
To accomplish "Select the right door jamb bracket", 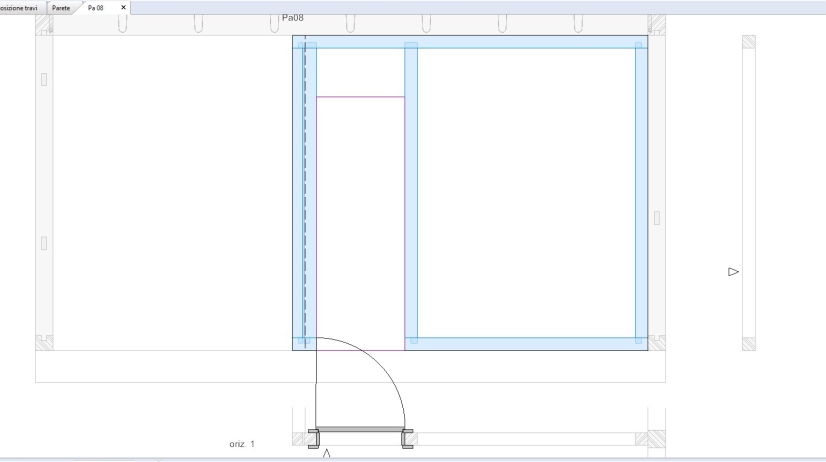I will coord(407,438).
